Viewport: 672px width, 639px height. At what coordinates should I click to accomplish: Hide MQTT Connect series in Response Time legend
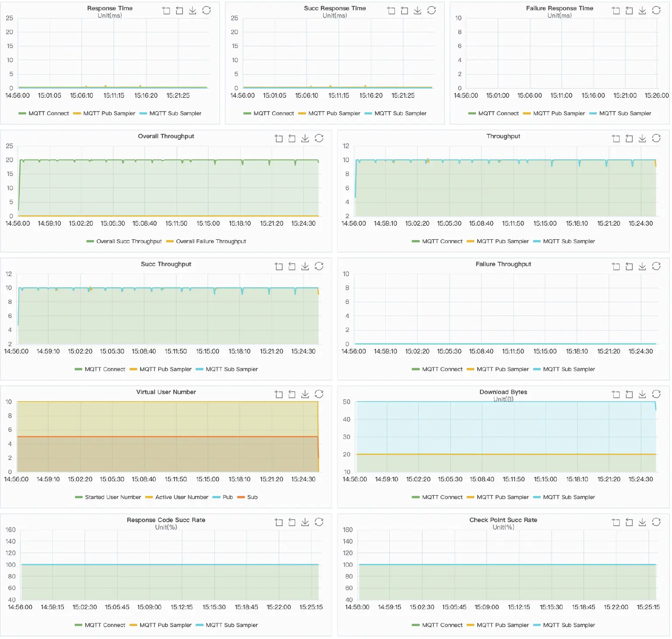48,113
